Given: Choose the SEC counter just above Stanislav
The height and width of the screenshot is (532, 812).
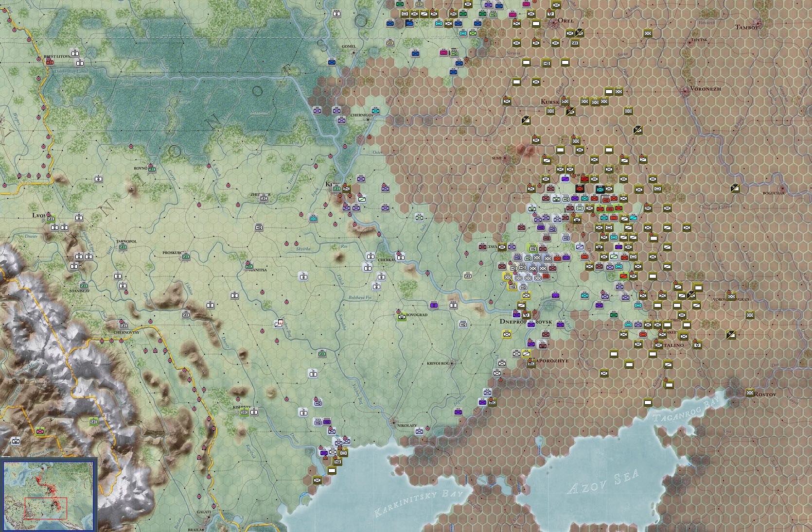Looking at the screenshot, I should (x=84, y=286).
